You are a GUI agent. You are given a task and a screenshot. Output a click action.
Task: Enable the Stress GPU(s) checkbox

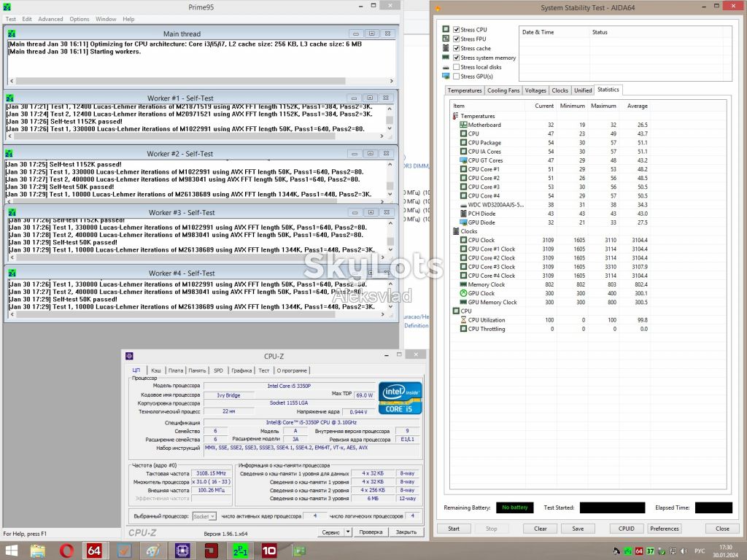(x=457, y=76)
